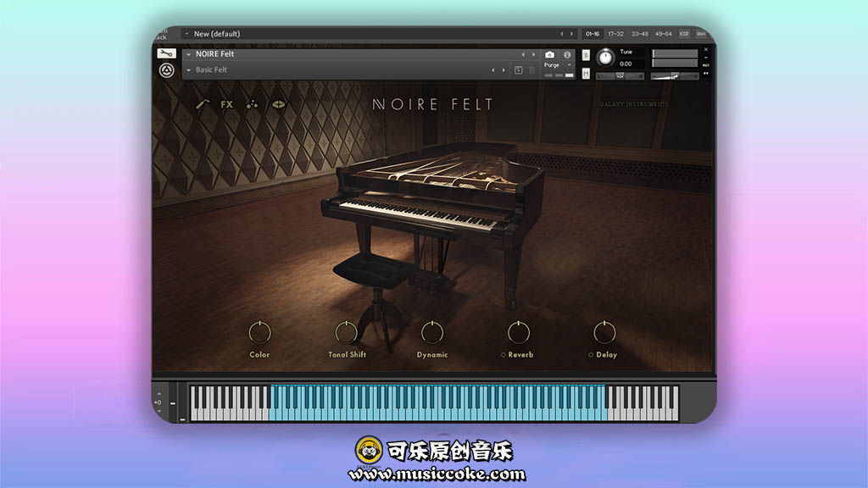Screen dimensions: 868x488
Task: Show instrument info via the 'i' icon
Action: click(x=567, y=54)
